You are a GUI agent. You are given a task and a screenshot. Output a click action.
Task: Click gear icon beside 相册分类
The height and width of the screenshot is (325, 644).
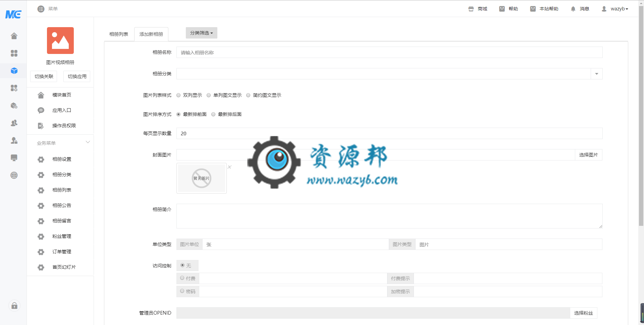pos(41,175)
